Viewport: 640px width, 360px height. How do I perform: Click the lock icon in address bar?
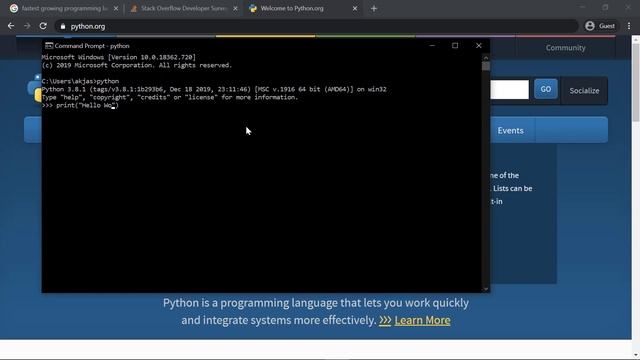point(62,26)
